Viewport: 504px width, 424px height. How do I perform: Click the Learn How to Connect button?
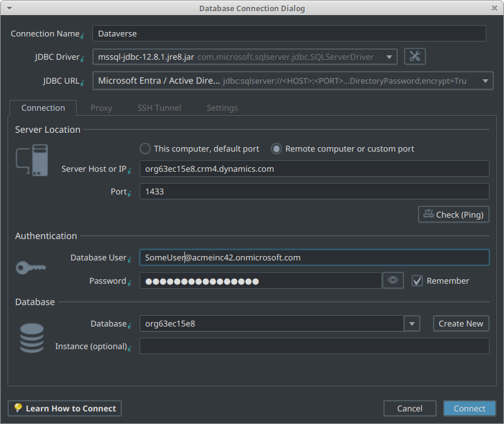tap(65, 408)
